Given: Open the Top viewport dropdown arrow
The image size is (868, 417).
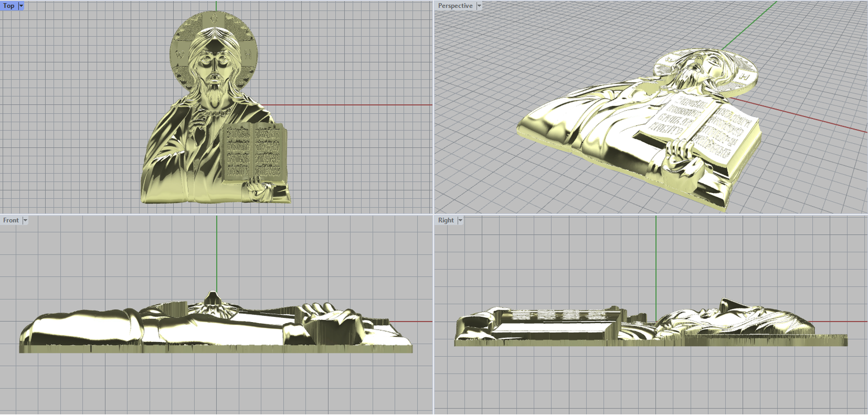Looking at the screenshot, I should pos(21,6).
